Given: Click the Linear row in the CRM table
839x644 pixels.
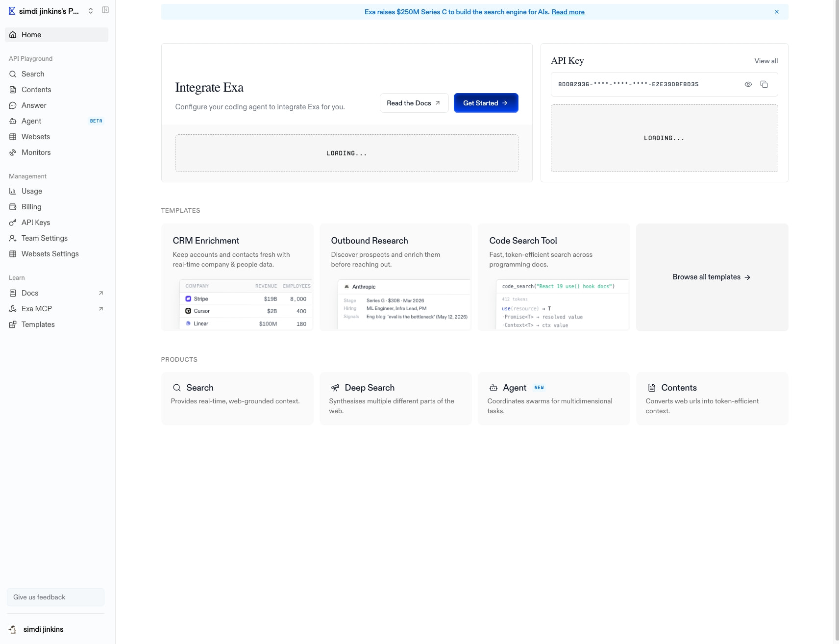Looking at the screenshot, I should pyautogui.click(x=246, y=324).
